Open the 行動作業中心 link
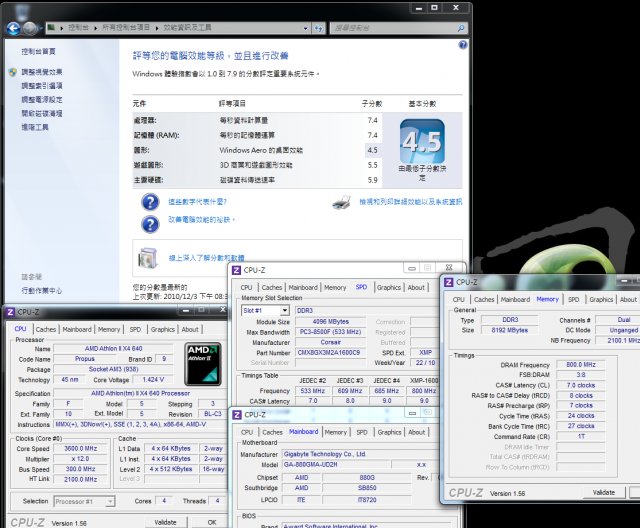 42,291
